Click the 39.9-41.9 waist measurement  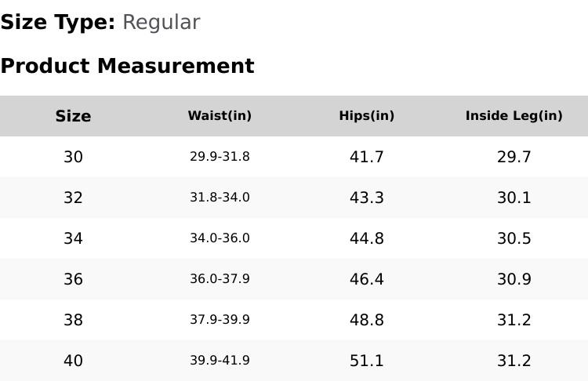(220, 361)
